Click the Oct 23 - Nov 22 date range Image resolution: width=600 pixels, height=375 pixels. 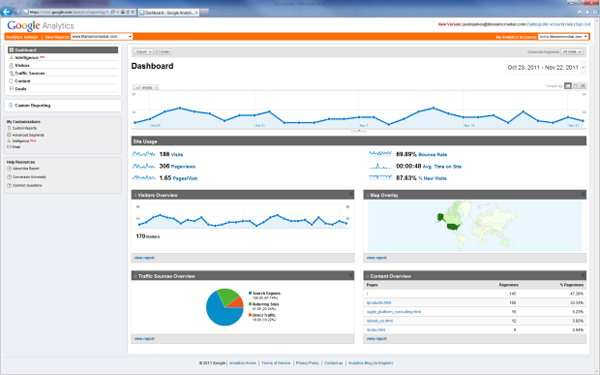point(543,67)
